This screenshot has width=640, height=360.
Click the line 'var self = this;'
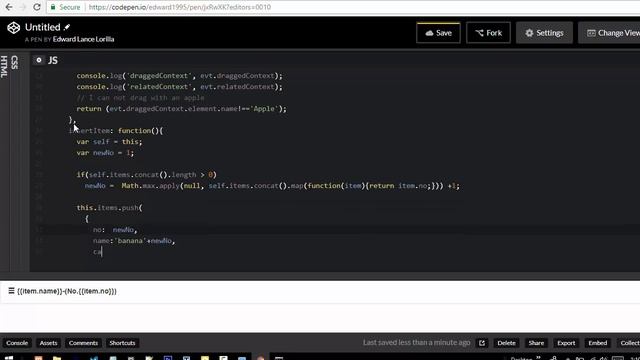109,142
